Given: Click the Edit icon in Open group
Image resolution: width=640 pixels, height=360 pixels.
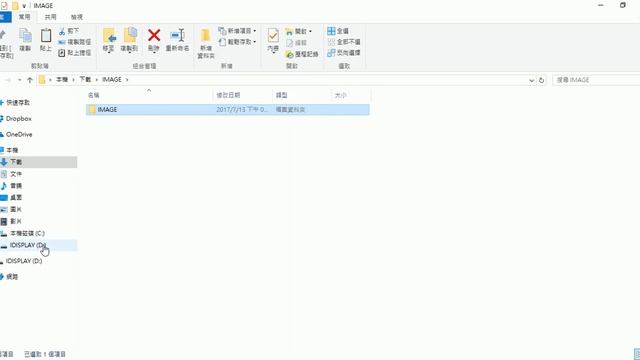Looking at the screenshot, I should click(289, 43).
